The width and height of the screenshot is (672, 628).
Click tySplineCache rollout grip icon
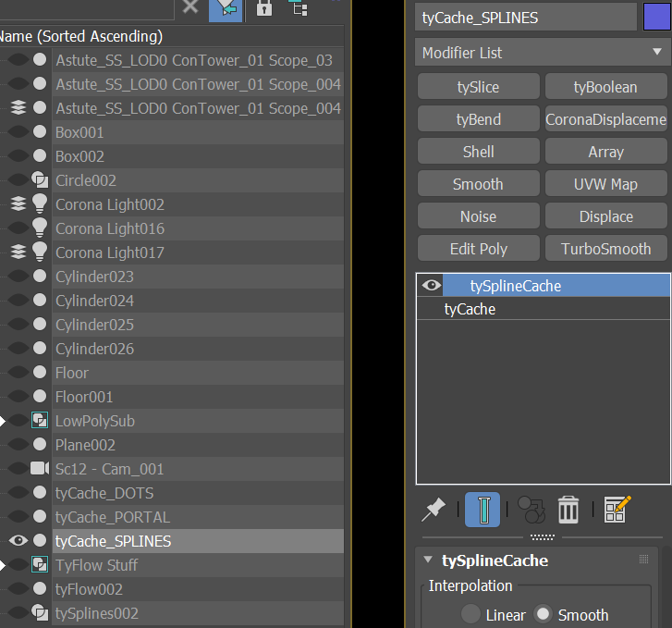(643, 559)
